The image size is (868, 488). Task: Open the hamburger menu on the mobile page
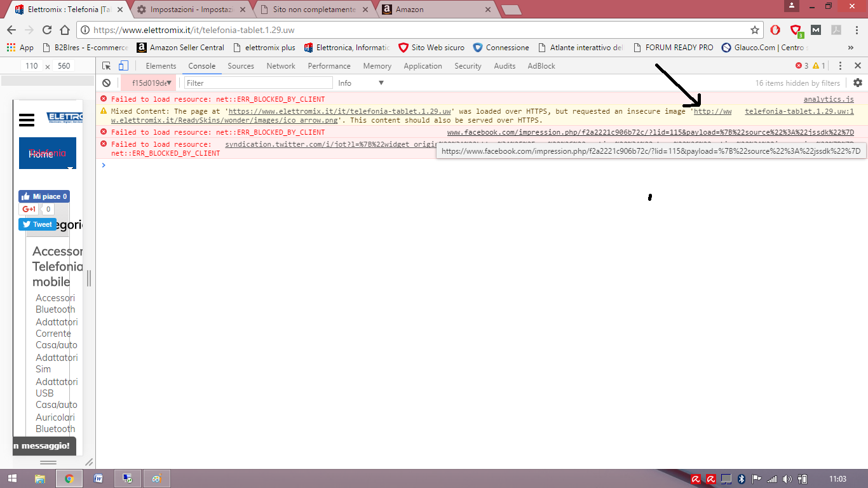pos(27,120)
